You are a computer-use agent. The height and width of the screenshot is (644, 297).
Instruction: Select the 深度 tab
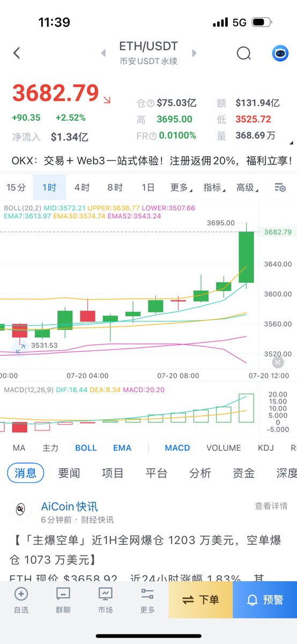point(286,473)
